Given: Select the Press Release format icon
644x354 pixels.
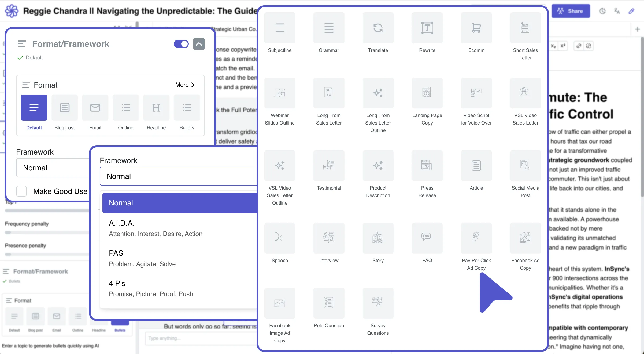Looking at the screenshot, I should click(x=427, y=165).
